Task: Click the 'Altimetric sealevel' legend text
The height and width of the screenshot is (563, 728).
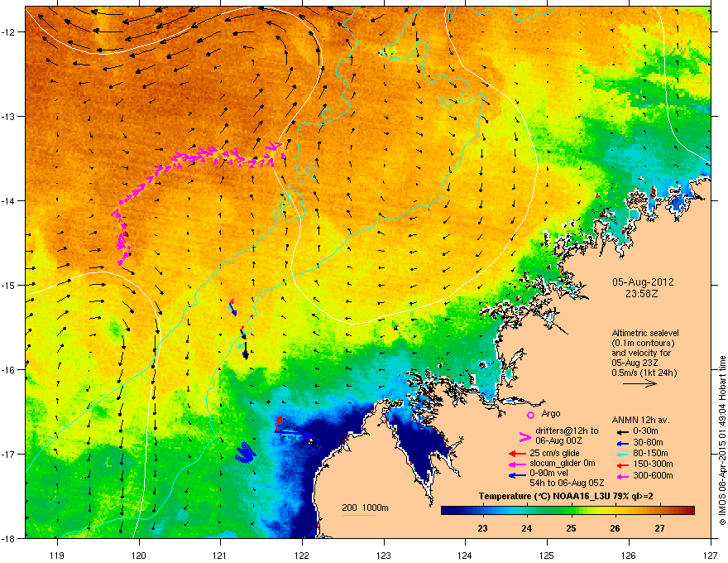Action: 645,333
